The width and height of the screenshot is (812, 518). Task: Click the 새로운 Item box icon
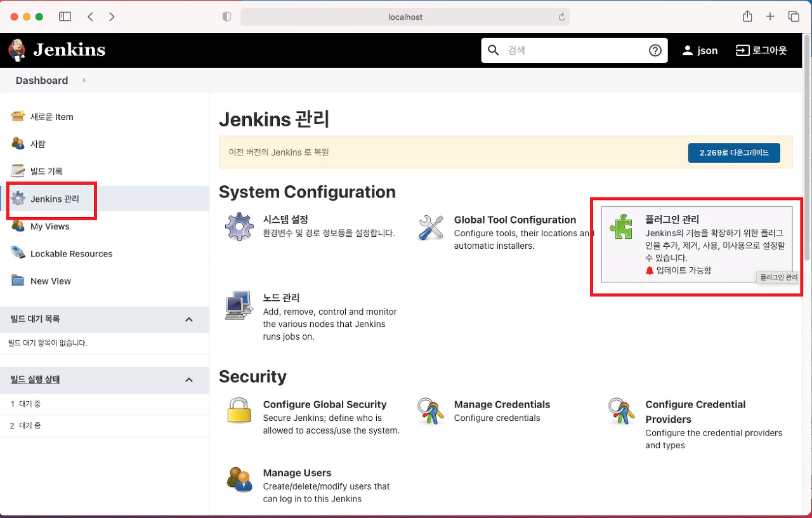coord(18,116)
